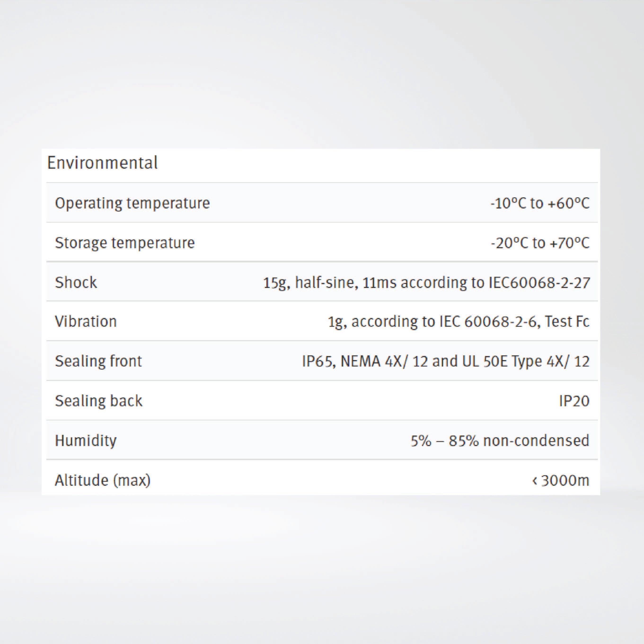Image resolution: width=644 pixels, height=644 pixels.
Task: Select the 5% – 85% non-condensed value
Action: pyautogui.click(x=500, y=441)
